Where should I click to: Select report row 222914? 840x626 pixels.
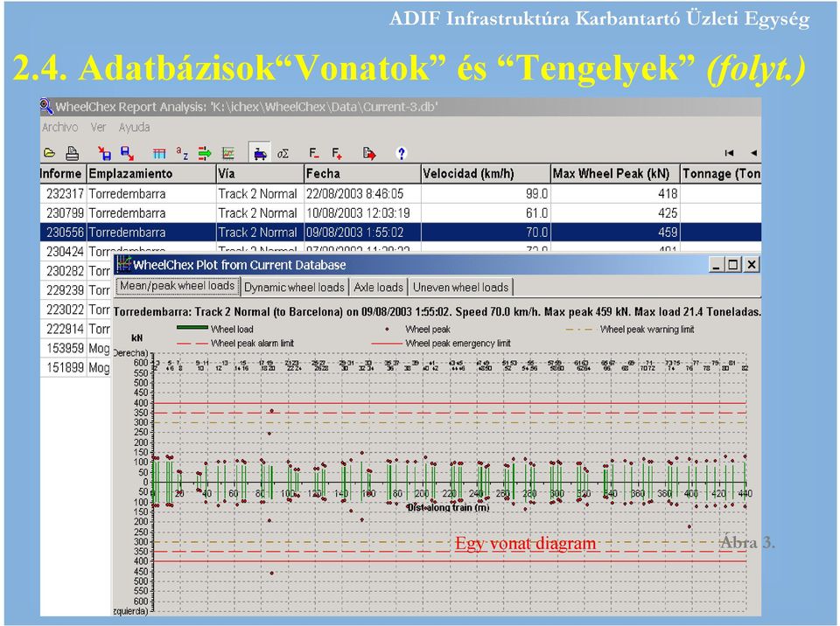[75, 329]
